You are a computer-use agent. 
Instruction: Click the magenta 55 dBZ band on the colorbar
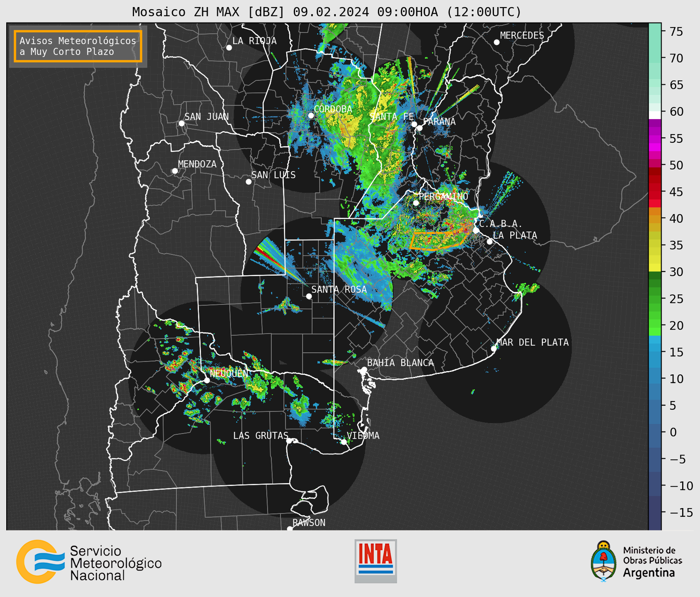pyautogui.click(x=655, y=138)
